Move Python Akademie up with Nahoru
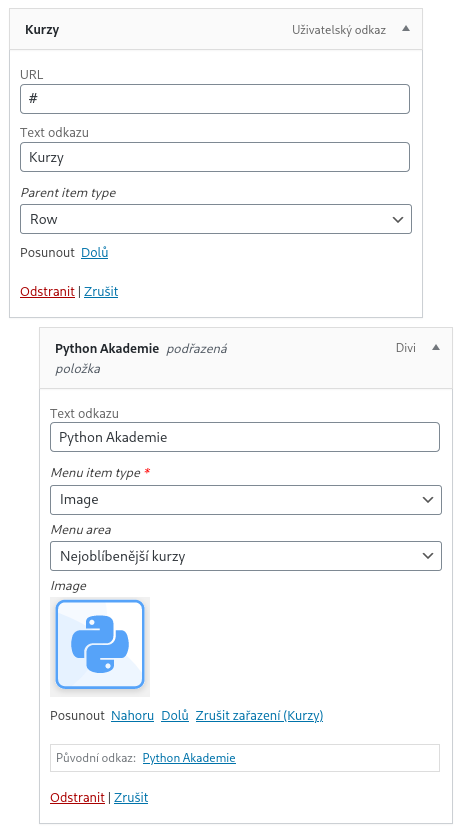The image size is (465, 829). (x=132, y=715)
